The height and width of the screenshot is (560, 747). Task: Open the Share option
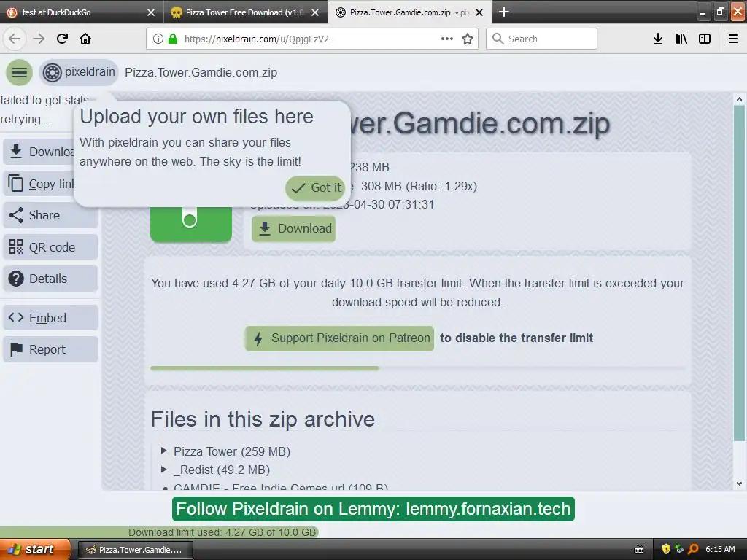[50, 215]
